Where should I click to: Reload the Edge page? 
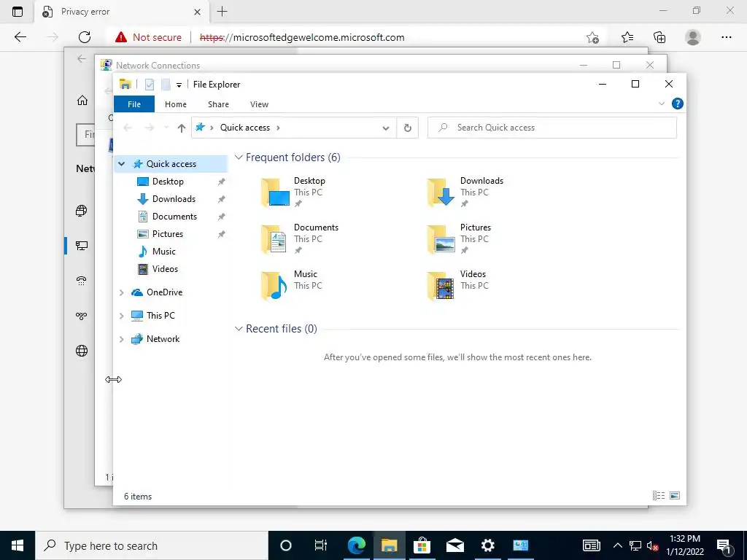85,37
